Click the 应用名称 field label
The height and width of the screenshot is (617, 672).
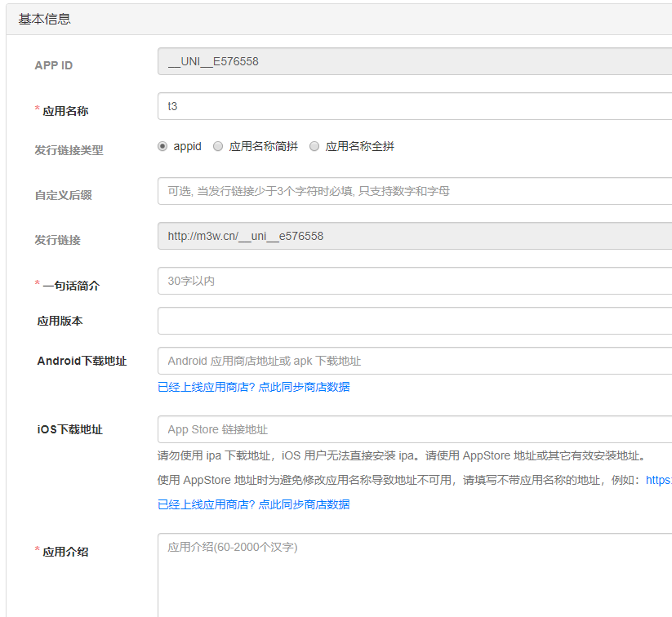pos(65,111)
